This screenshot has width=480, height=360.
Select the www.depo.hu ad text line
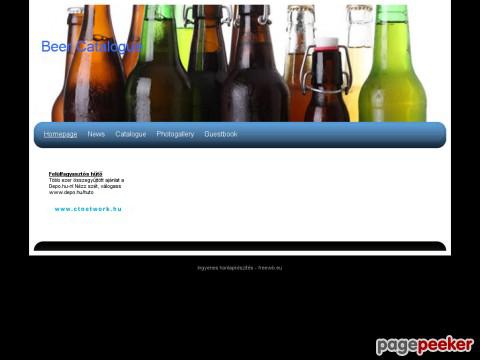(x=71, y=192)
